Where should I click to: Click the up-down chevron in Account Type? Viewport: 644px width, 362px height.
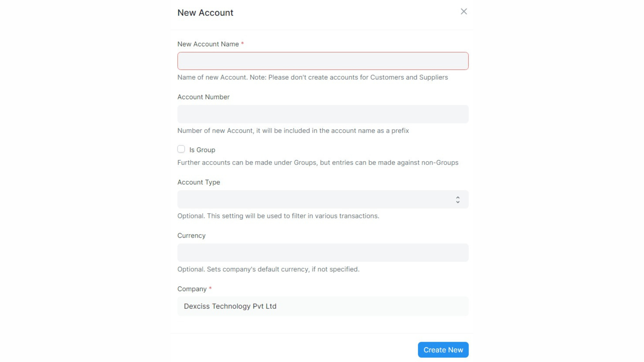click(458, 200)
